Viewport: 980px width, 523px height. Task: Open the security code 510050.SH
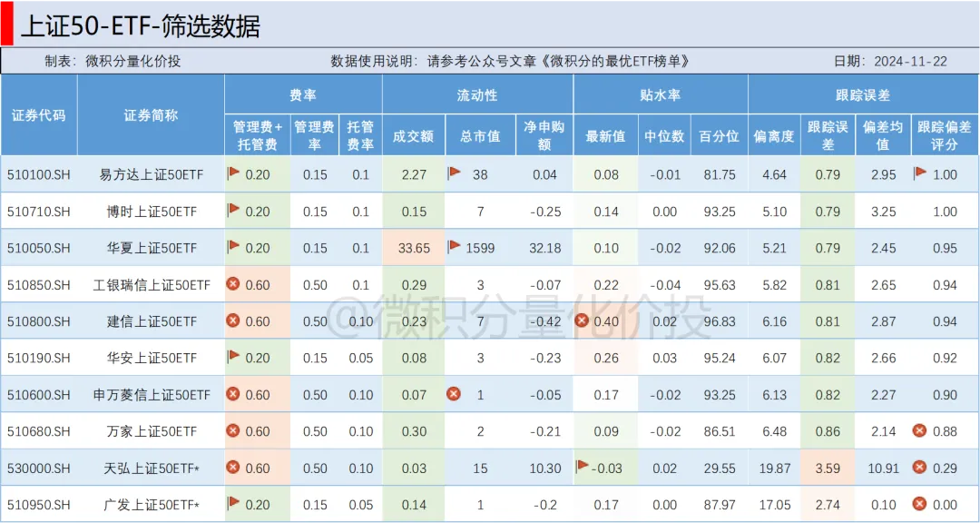39,248
